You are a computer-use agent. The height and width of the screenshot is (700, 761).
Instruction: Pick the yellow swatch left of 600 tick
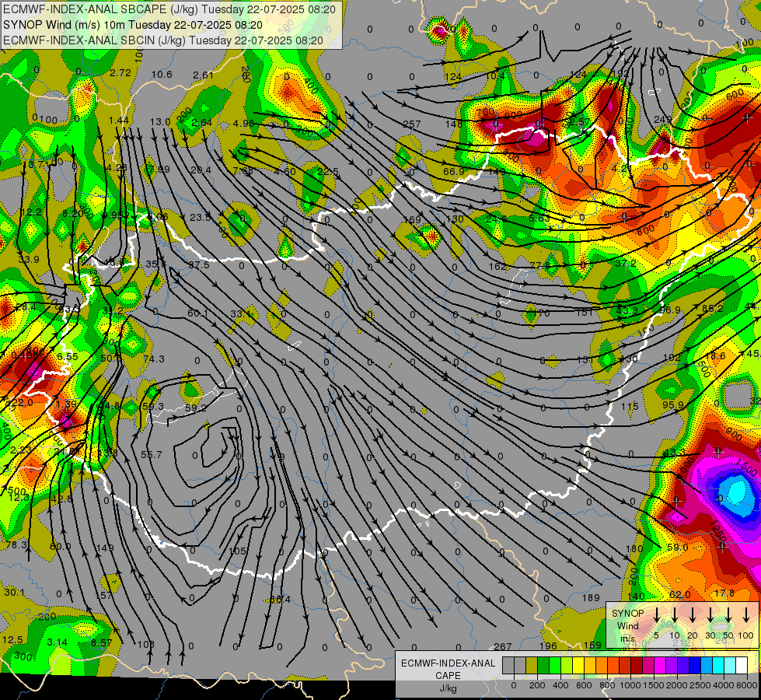pyautogui.click(x=578, y=666)
